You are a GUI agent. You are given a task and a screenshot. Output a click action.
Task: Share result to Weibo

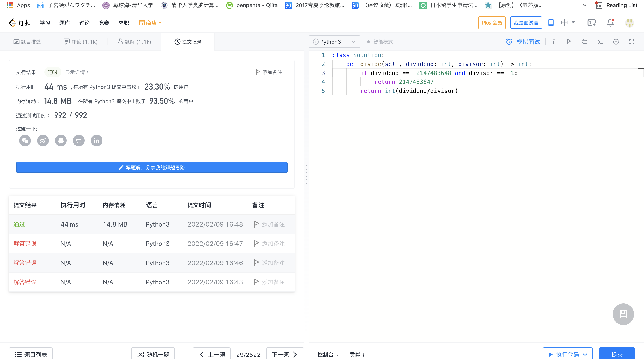(43, 141)
